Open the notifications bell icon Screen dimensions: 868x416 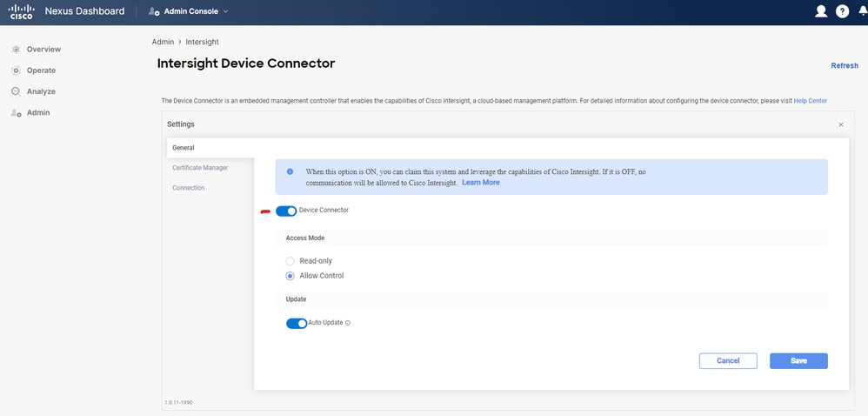tap(863, 11)
